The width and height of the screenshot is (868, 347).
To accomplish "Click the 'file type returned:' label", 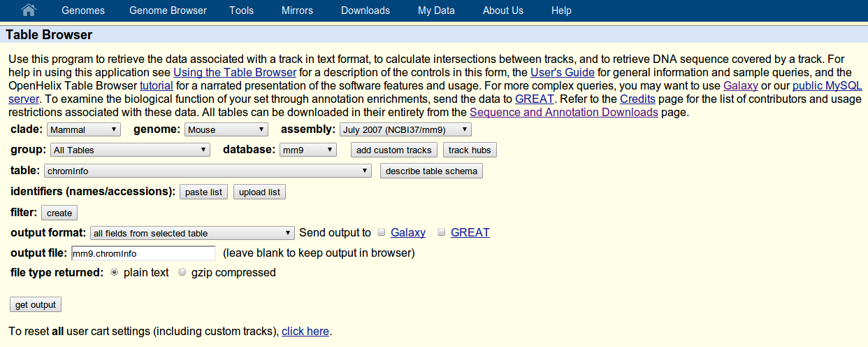I will point(57,272).
